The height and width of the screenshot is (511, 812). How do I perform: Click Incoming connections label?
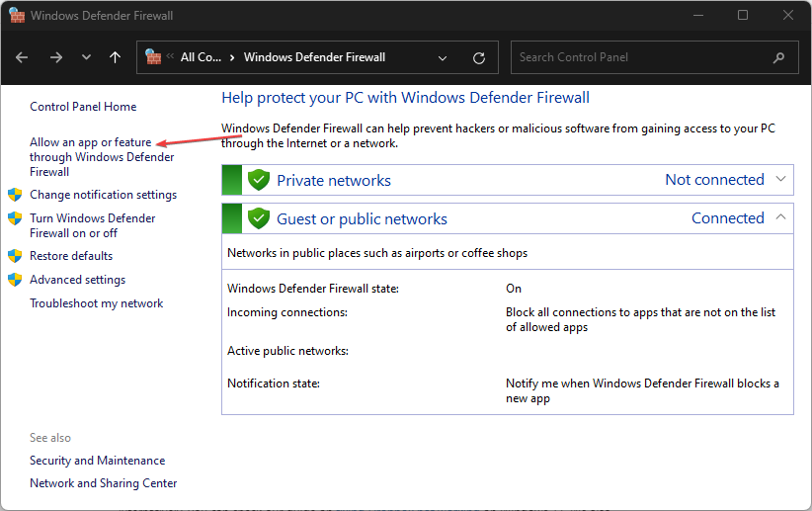click(x=287, y=312)
